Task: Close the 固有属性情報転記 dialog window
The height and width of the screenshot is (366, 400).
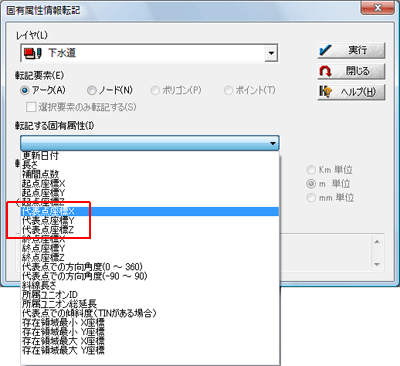Action: click(x=377, y=8)
